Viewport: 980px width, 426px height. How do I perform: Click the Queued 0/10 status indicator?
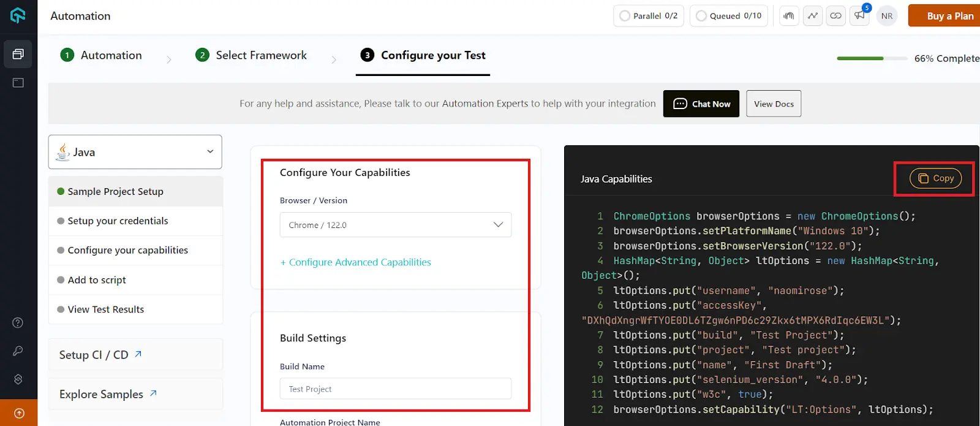point(729,16)
